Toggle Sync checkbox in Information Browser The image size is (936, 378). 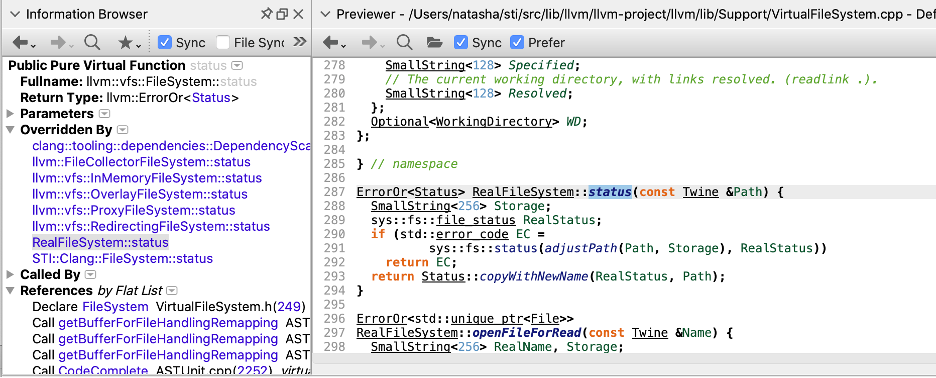[x=165, y=42]
